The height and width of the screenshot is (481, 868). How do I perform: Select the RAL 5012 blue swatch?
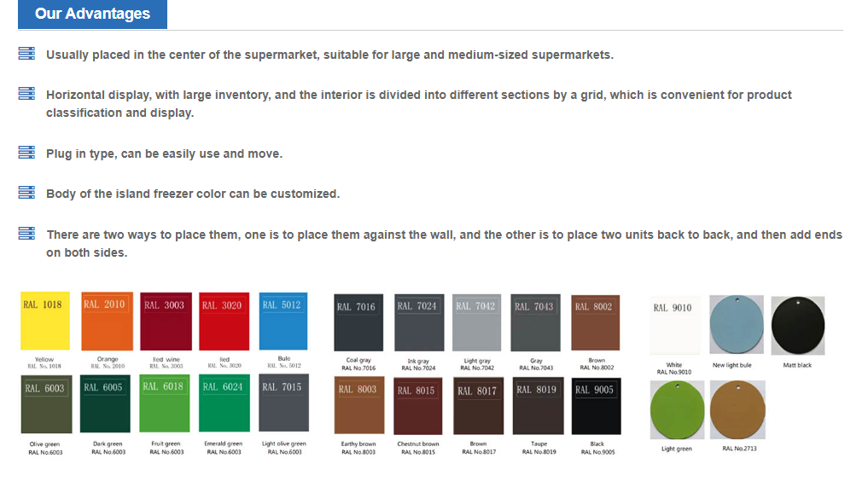tap(282, 321)
